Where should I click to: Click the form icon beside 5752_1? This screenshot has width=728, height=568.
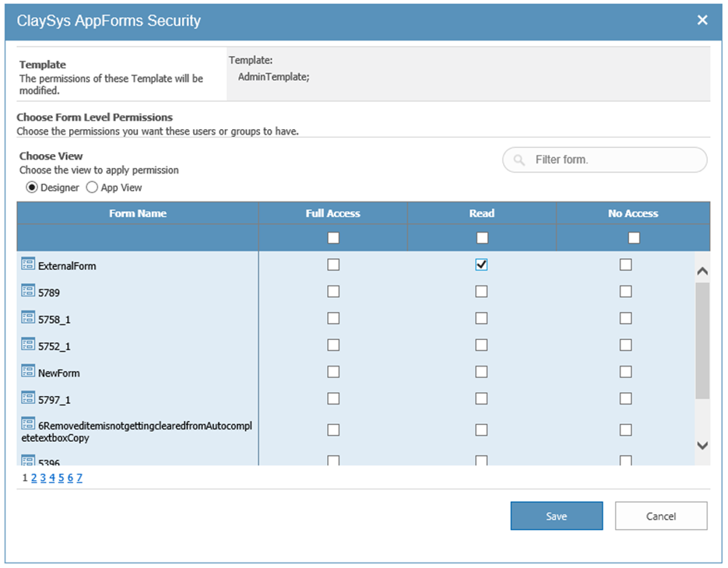(28, 345)
